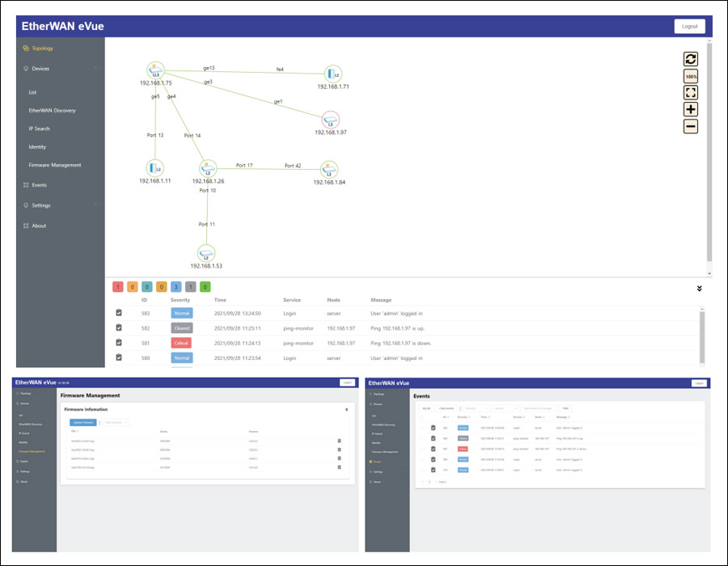Click the Logout button

click(x=689, y=27)
